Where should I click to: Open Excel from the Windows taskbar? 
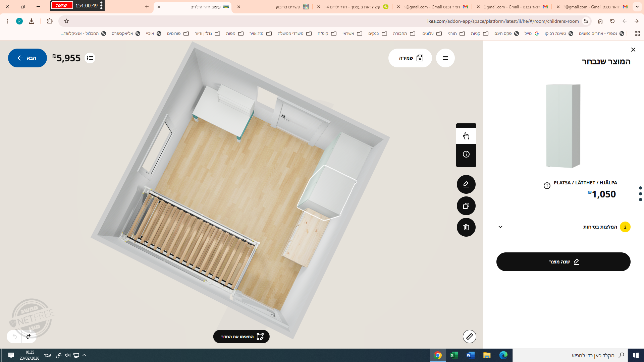pos(454,355)
